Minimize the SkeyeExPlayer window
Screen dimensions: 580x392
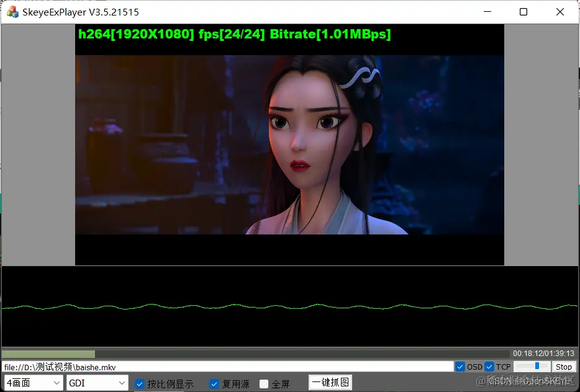pyautogui.click(x=487, y=12)
